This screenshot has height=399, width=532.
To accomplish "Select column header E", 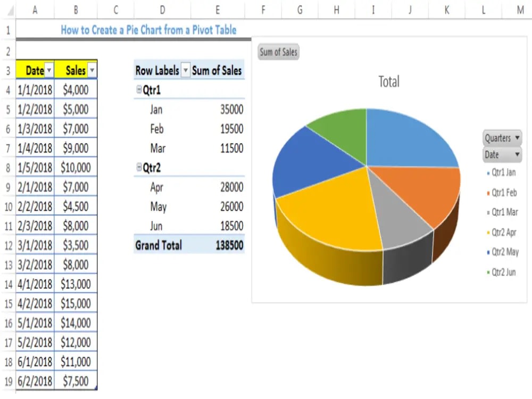I will point(218,7).
